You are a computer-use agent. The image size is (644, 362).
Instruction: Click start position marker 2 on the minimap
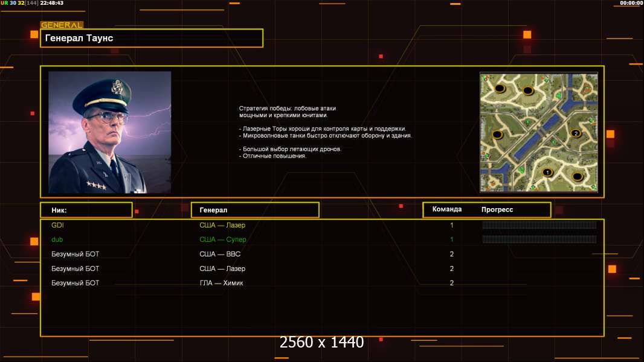(x=575, y=133)
